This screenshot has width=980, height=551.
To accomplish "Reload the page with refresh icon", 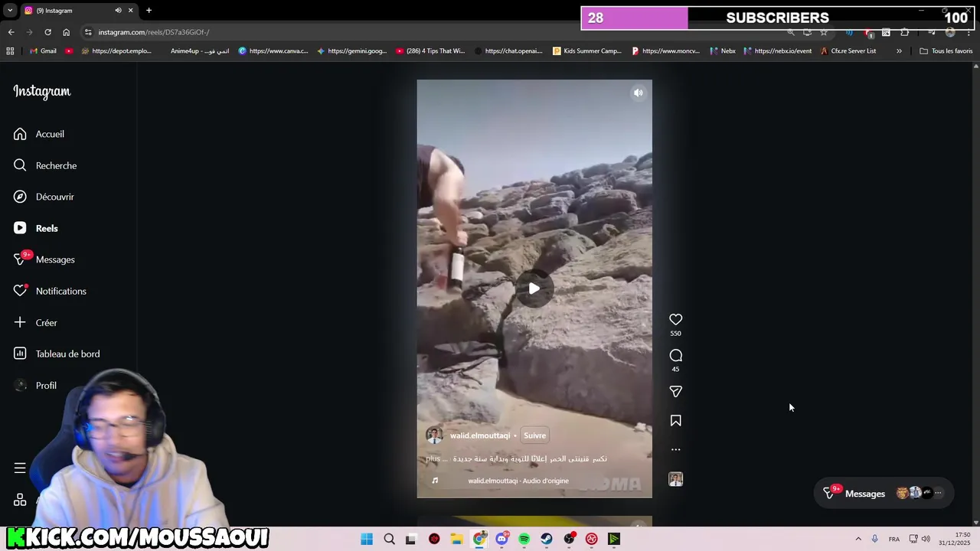I will coord(47,32).
